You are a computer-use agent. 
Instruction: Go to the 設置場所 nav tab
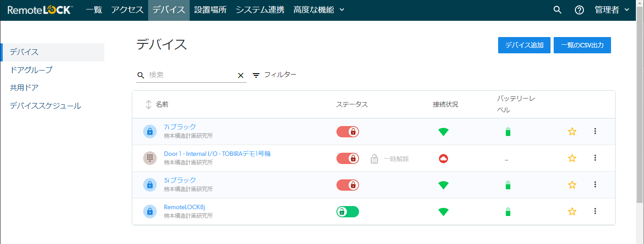click(x=210, y=10)
